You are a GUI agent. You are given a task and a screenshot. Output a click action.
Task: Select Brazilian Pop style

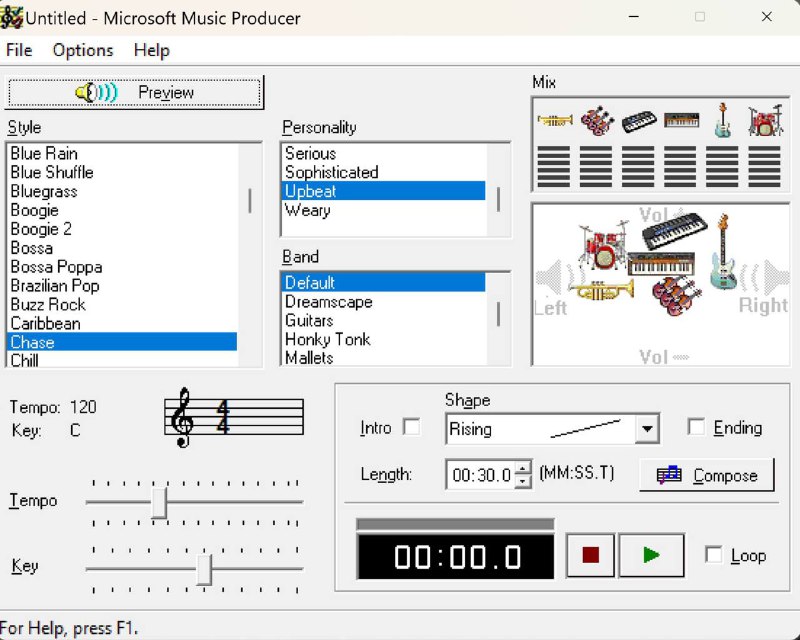click(x=122, y=285)
